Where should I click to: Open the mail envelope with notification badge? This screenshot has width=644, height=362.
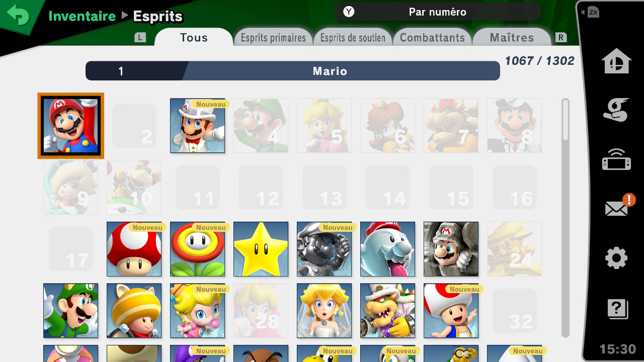pos(618,206)
